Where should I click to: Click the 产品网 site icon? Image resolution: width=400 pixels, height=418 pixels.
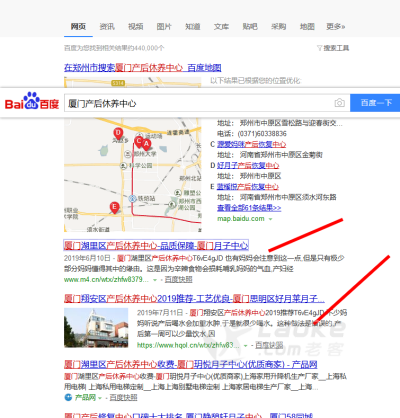68,397
